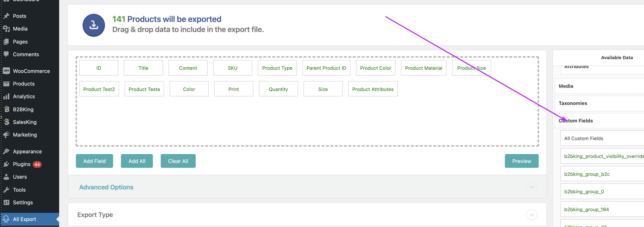This screenshot has height=227, width=644.
Task: Click the Media icon in sidebar
Action: coord(7,29)
